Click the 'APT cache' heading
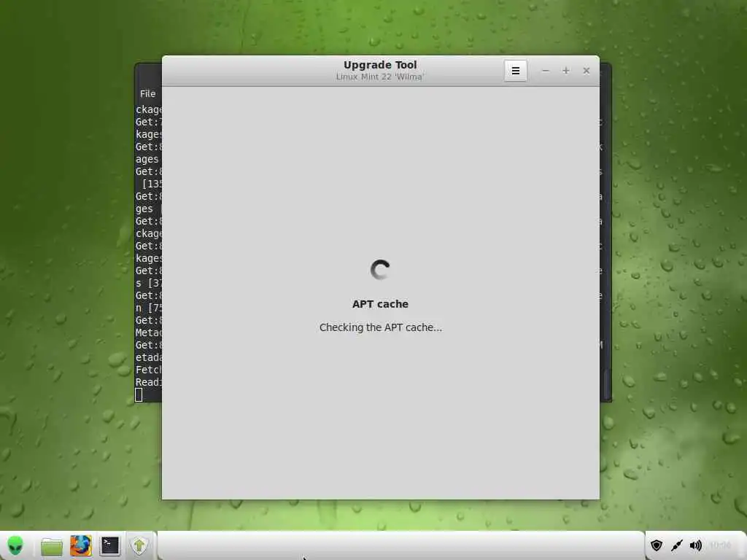Screen dimensions: 747x560 [380, 304]
